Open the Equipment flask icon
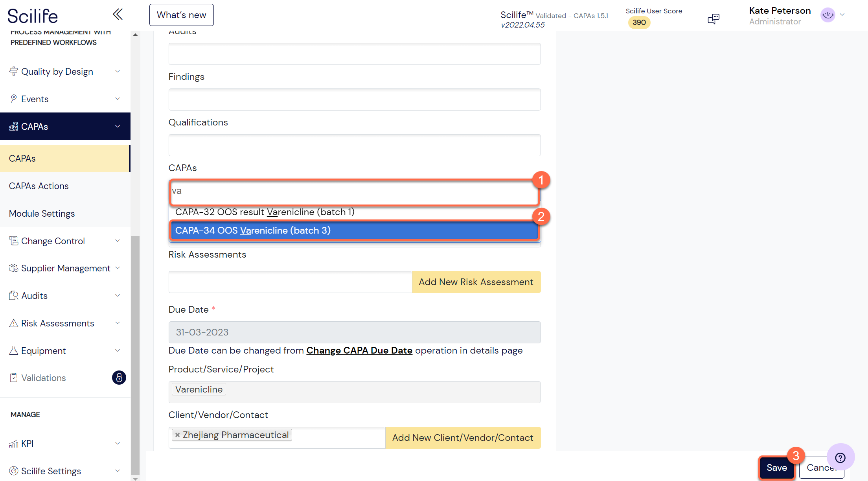868x481 pixels. (x=14, y=350)
